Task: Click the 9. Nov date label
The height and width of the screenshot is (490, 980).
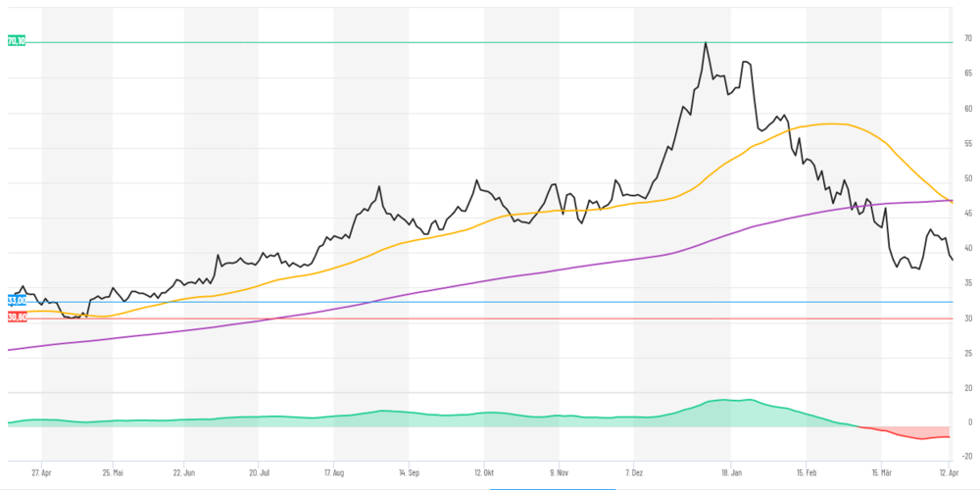Action: (559, 472)
